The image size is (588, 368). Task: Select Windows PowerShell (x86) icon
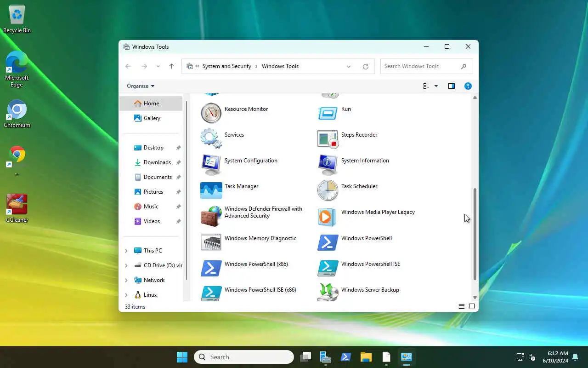[x=211, y=268]
